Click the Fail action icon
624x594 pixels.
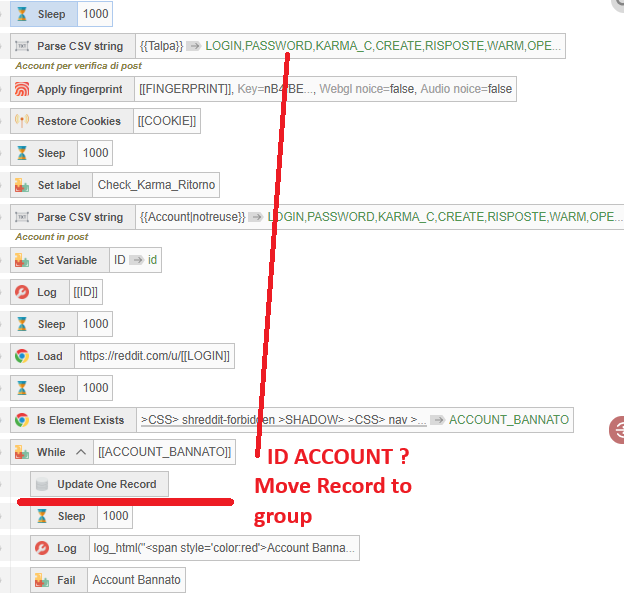[42, 580]
